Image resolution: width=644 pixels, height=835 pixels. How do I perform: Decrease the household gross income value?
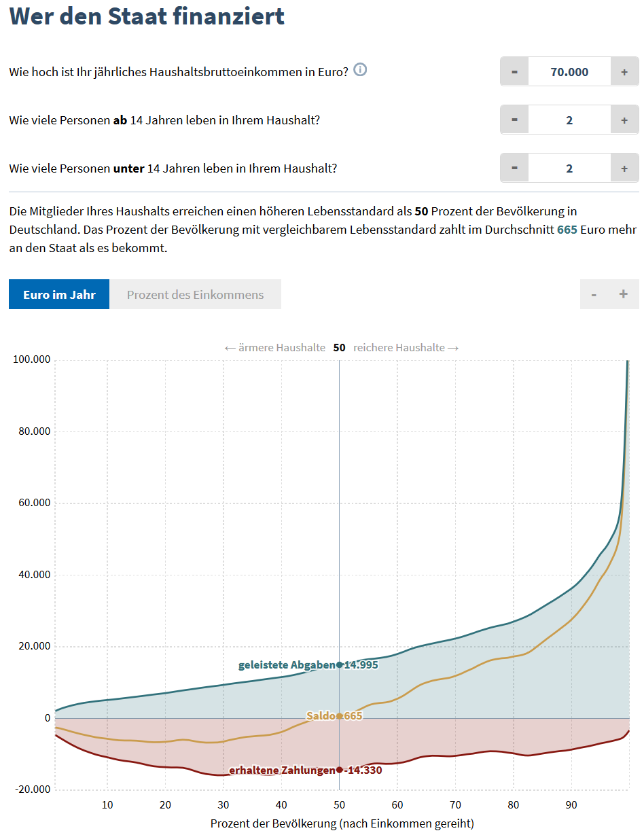tap(514, 72)
